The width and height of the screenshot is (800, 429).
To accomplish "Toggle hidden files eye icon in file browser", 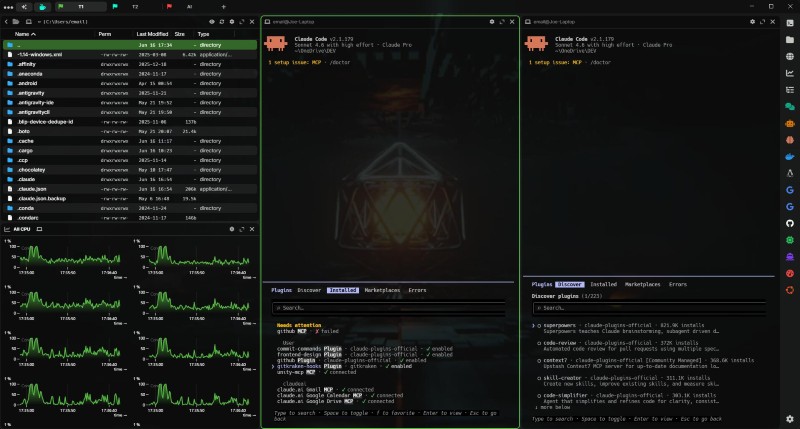I will coord(212,22).
